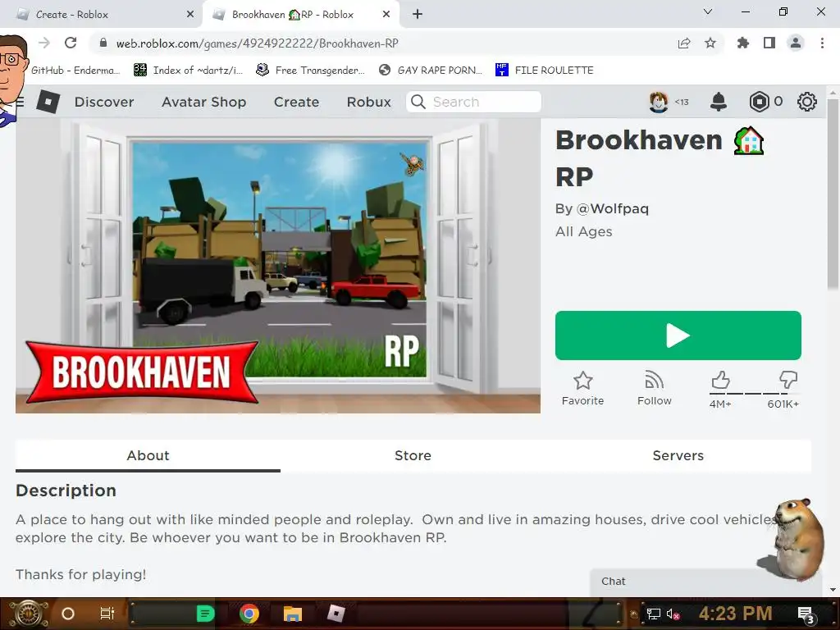Like the game with thumbs up

[x=720, y=380]
